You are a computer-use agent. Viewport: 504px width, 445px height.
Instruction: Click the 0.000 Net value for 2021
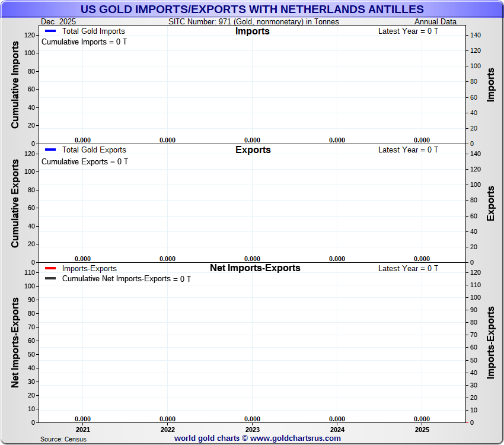tap(83, 419)
